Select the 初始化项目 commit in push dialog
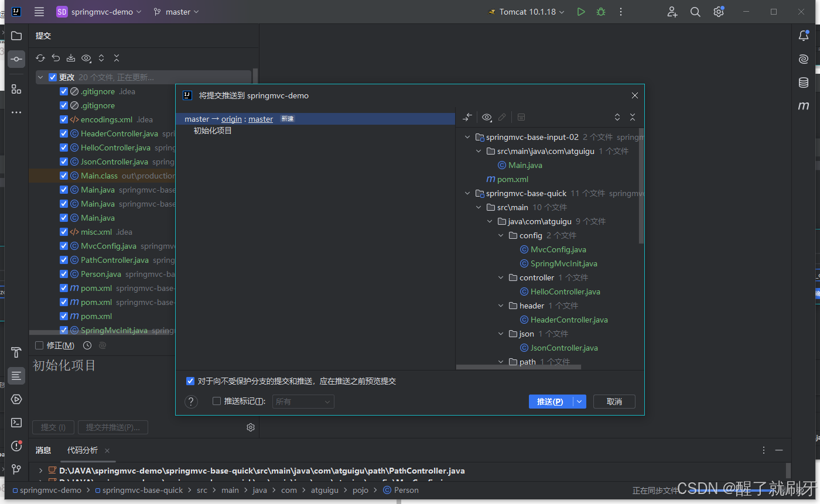Screen dimensions: 820x504 point(213,131)
